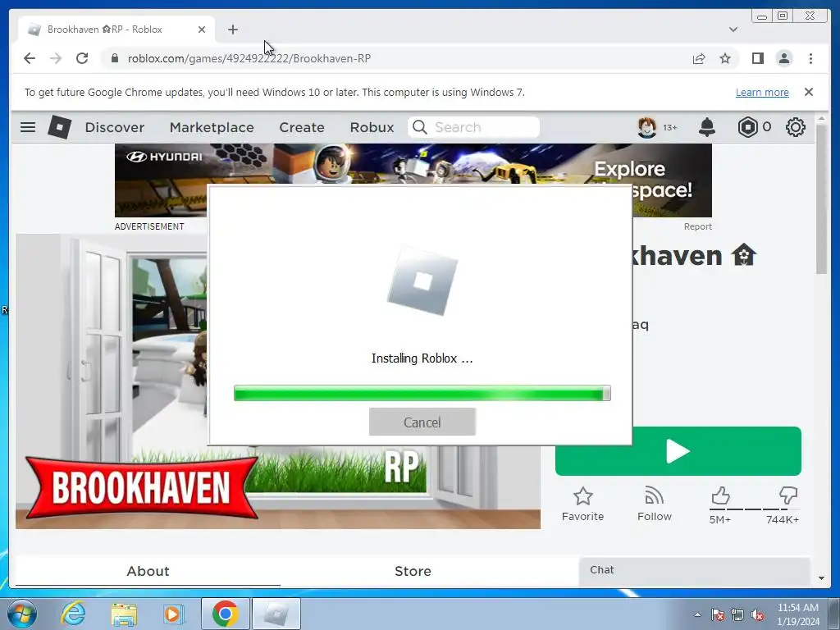Switch to Chrome in taskbar

point(225,614)
